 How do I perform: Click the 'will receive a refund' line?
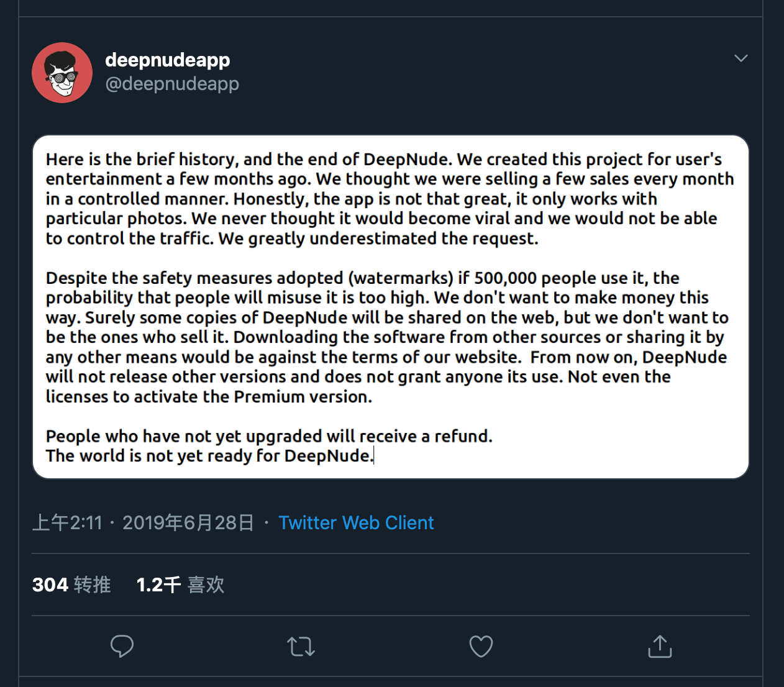(269, 436)
